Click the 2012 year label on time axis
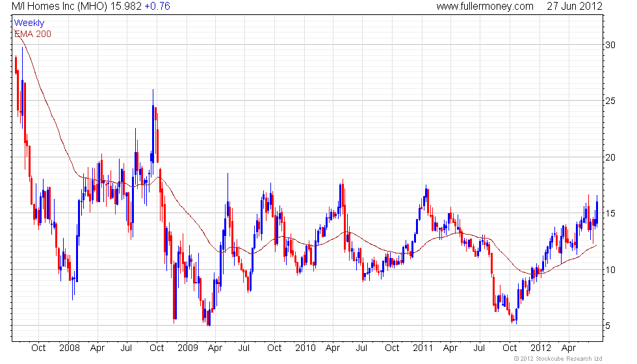The height and width of the screenshot is (364, 637). coord(541,348)
